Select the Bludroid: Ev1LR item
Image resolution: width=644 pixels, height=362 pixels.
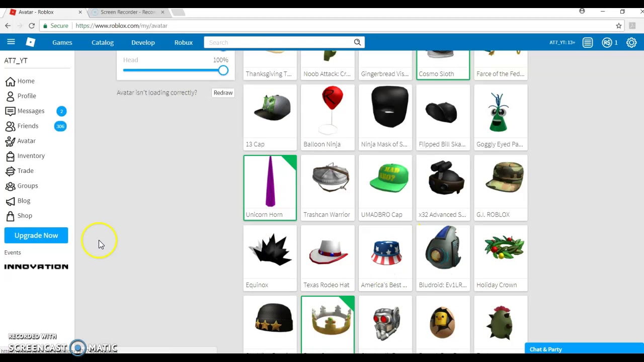point(443,258)
